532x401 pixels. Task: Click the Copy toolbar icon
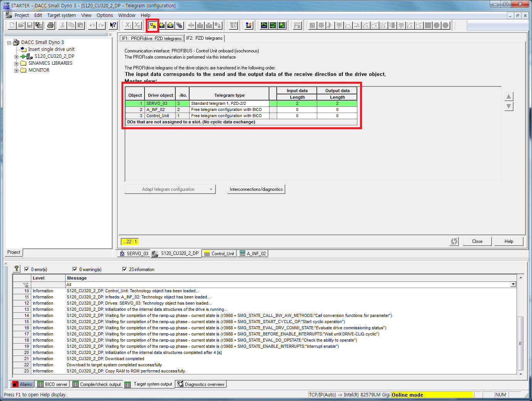pyautogui.click(x=71, y=25)
